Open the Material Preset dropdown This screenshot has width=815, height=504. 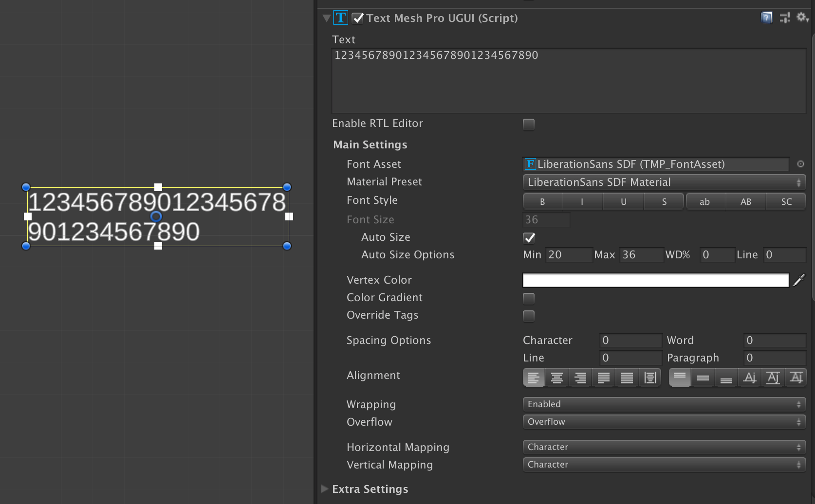[x=664, y=182]
